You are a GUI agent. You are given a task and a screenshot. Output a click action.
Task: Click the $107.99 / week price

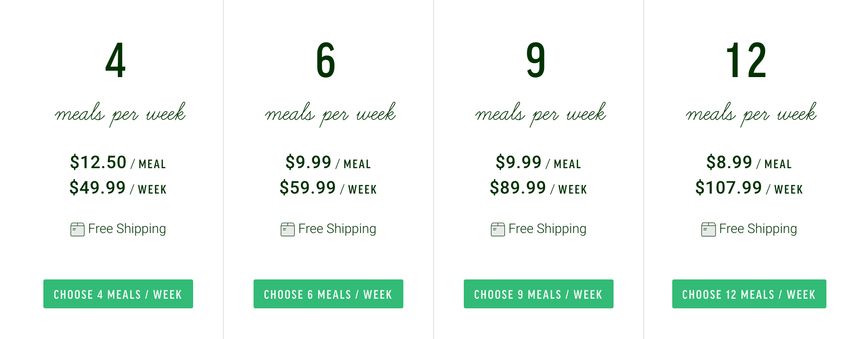(749, 188)
